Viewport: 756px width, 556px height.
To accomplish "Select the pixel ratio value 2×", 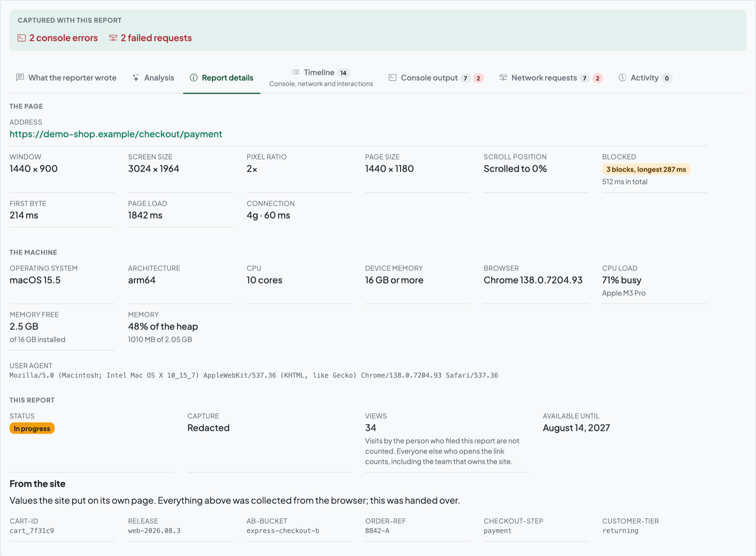I will click(252, 169).
